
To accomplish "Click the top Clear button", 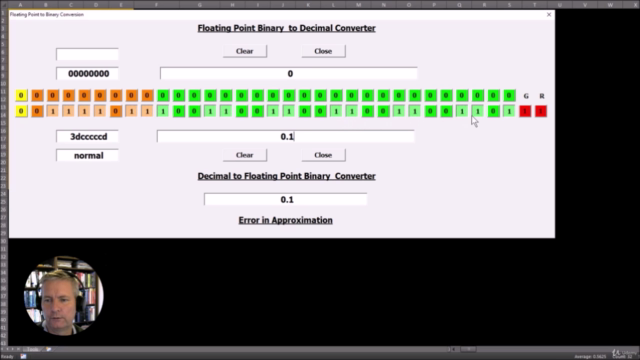I will pos(244,51).
